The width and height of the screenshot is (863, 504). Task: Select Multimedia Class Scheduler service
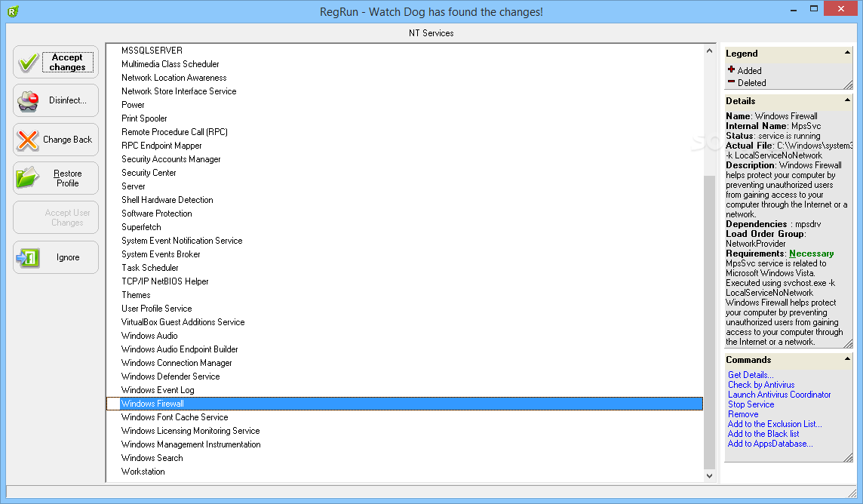click(170, 64)
